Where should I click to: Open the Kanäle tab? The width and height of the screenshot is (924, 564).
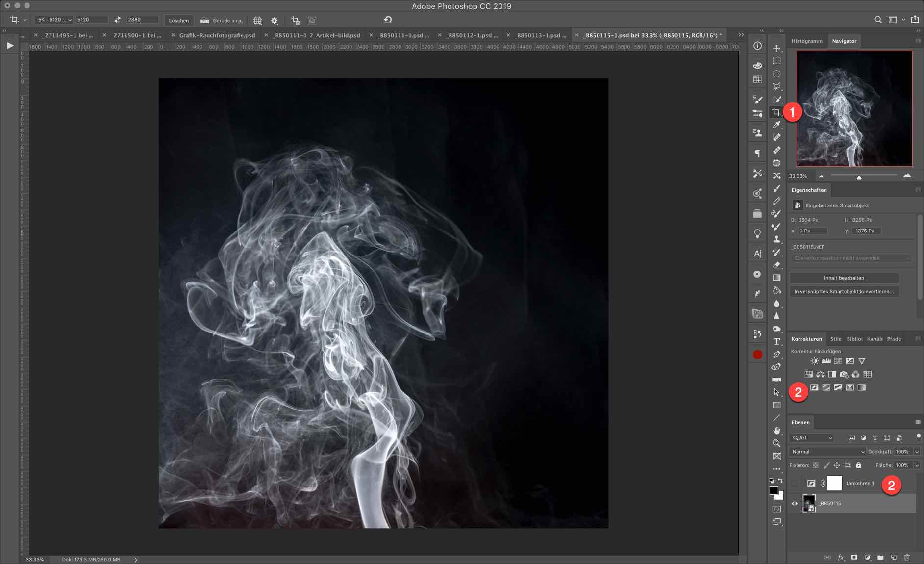pos(874,339)
